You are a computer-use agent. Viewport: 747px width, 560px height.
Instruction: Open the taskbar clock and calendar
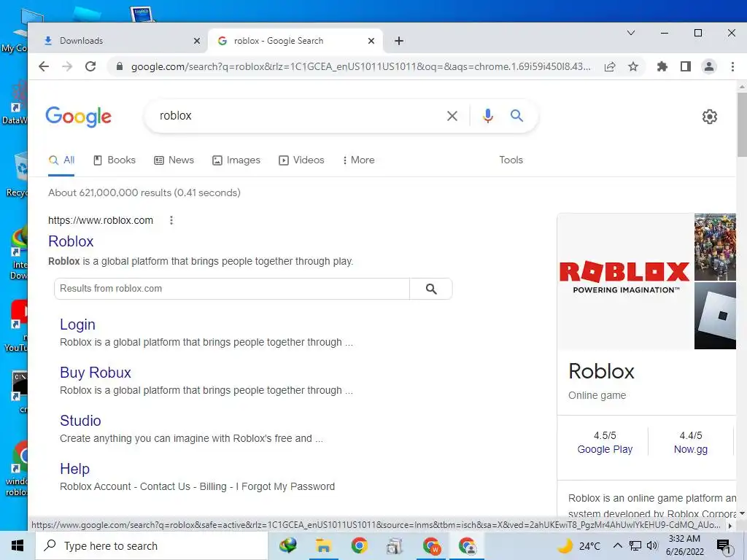point(685,545)
